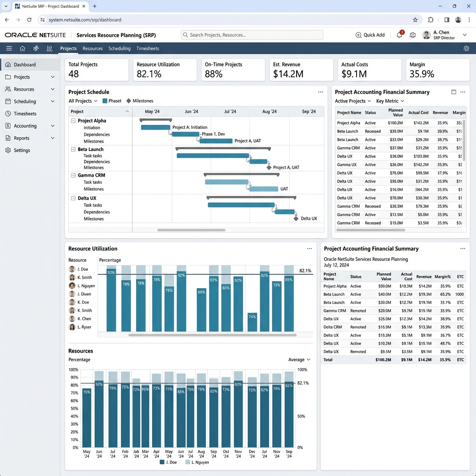Click the Accounting icon in the sidebar
This screenshot has width=476, height=476.
pos(8,126)
